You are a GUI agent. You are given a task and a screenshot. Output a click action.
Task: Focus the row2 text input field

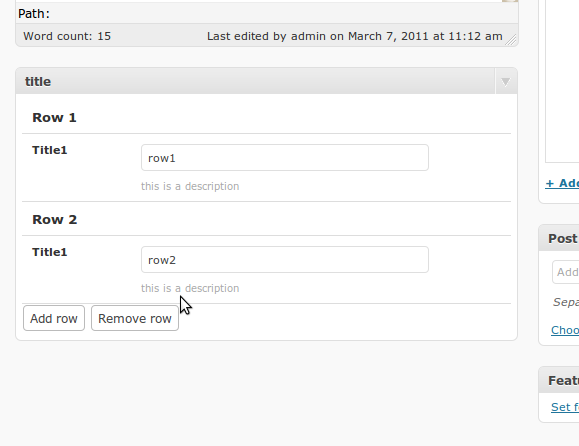tap(285, 260)
